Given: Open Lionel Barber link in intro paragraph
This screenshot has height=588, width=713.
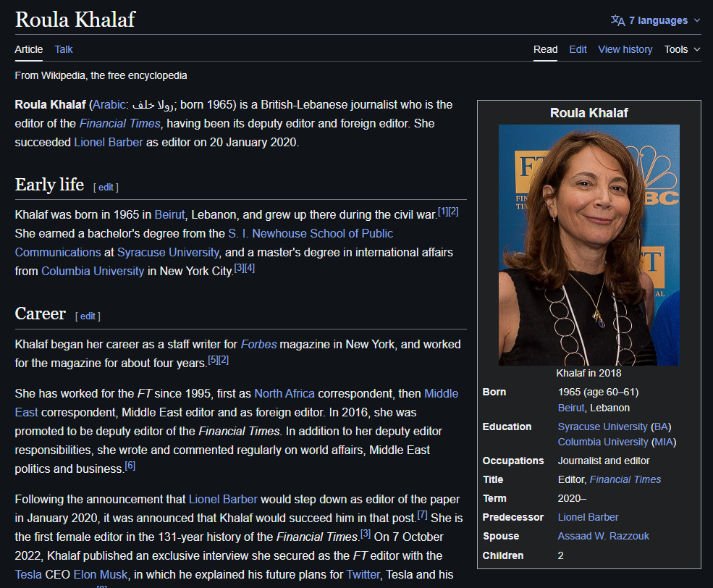Looking at the screenshot, I should (109, 143).
